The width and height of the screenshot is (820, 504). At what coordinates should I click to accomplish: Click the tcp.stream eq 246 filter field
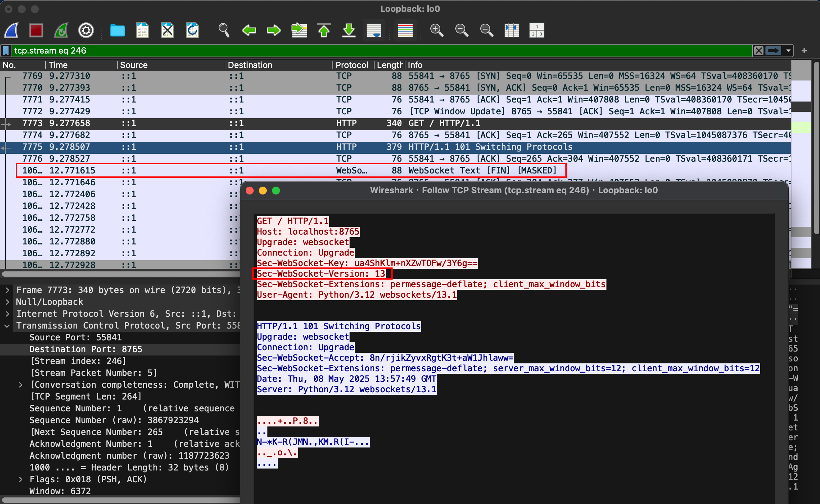click(382, 51)
